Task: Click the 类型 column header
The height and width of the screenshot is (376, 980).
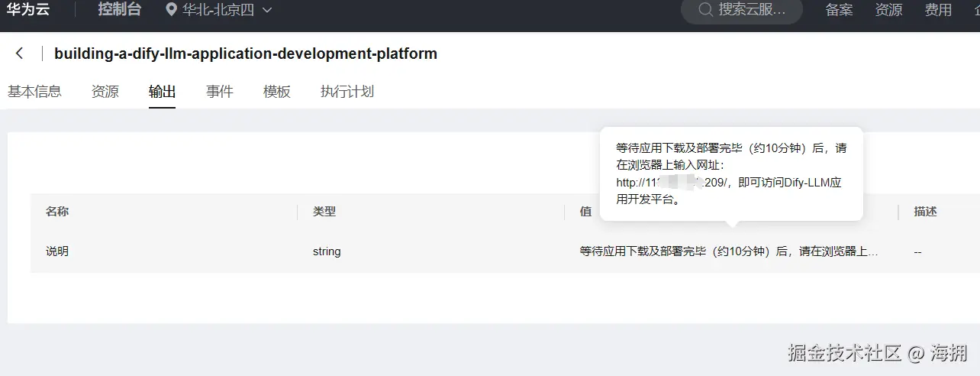Action: tap(324, 212)
